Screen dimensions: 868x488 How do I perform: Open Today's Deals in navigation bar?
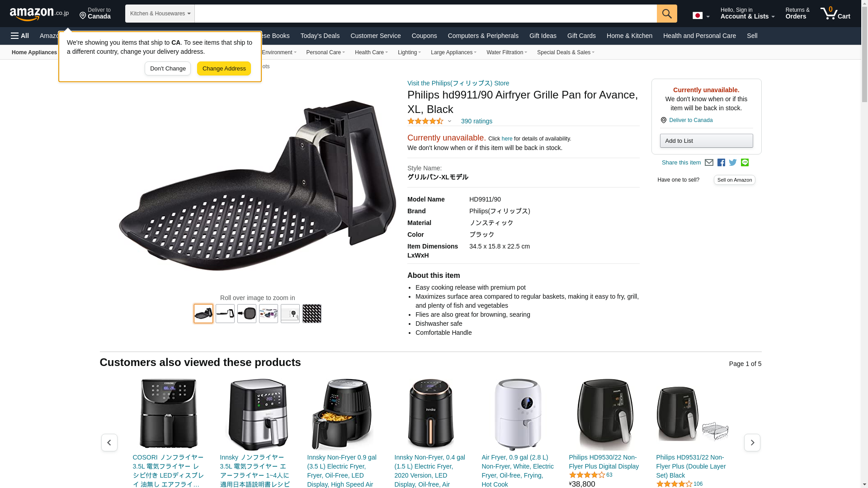click(320, 36)
